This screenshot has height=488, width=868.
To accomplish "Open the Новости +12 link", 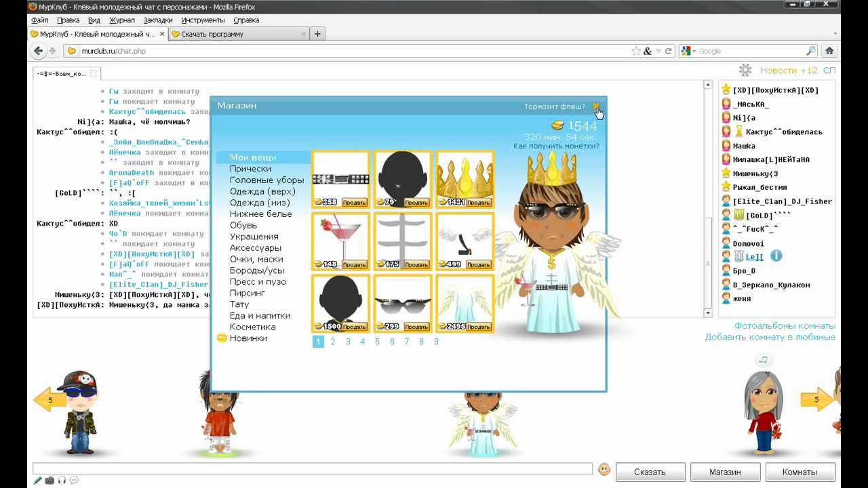I will click(x=789, y=70).
